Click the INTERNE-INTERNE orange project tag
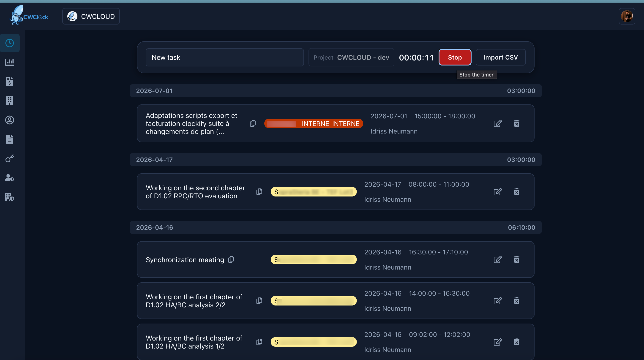 [314, 123]
